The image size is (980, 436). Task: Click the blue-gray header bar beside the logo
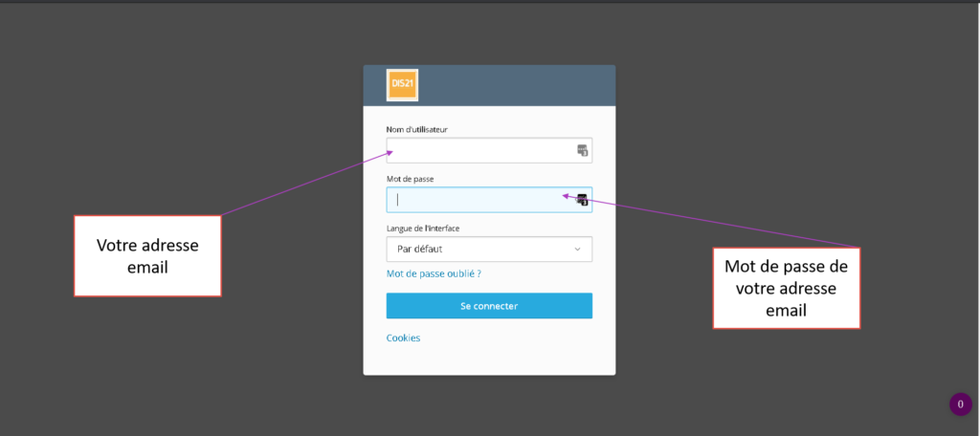coord(517,84)
